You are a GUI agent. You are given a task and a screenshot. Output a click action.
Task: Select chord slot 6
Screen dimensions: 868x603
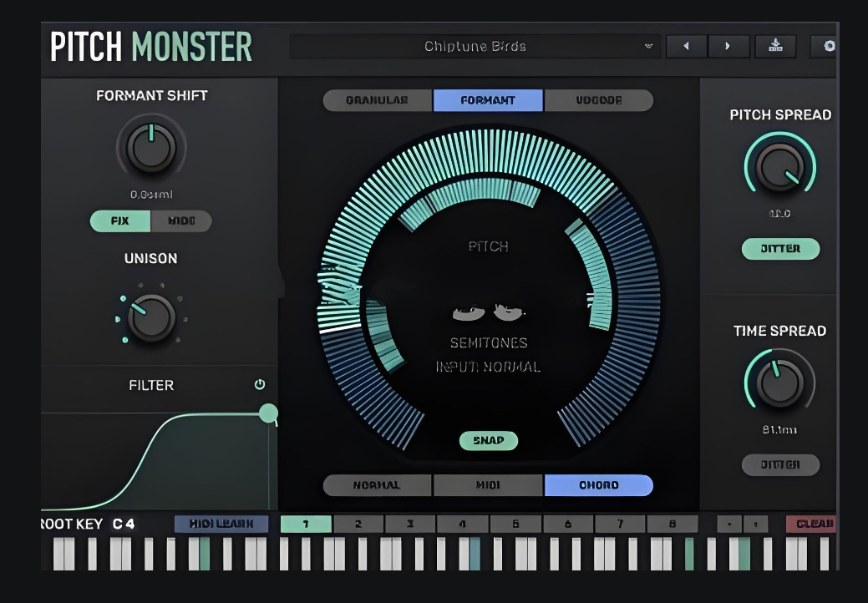[568, 524]
